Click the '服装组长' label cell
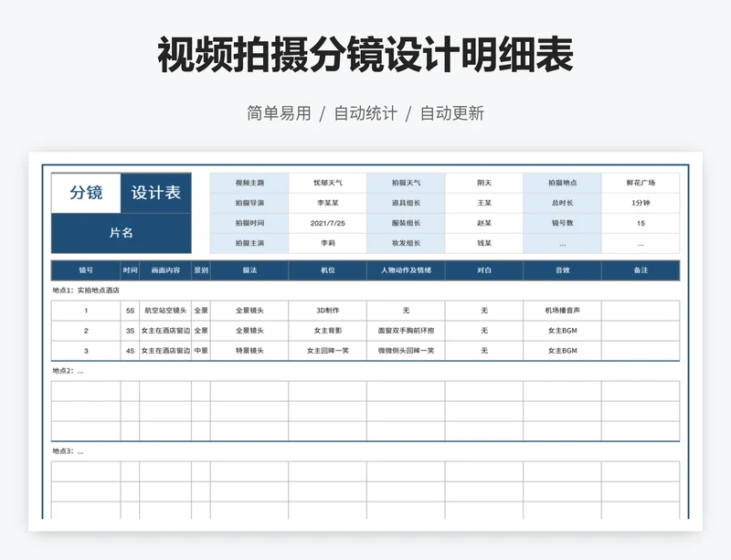This screenshot has width=731, height=560. 406,223
